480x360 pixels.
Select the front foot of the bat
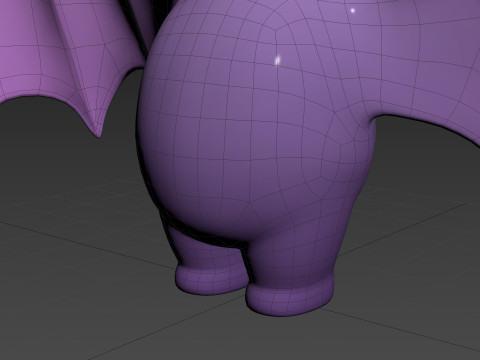click(x=290, y=298)
